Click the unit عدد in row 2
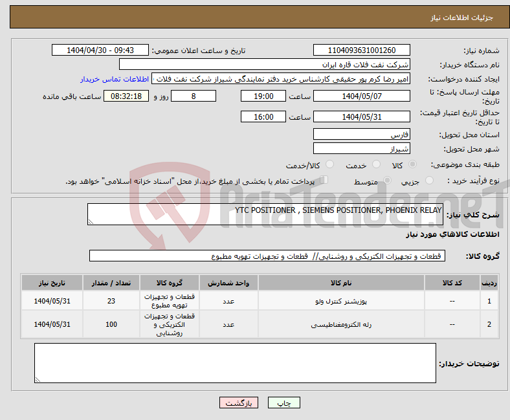 coord(228,324)
